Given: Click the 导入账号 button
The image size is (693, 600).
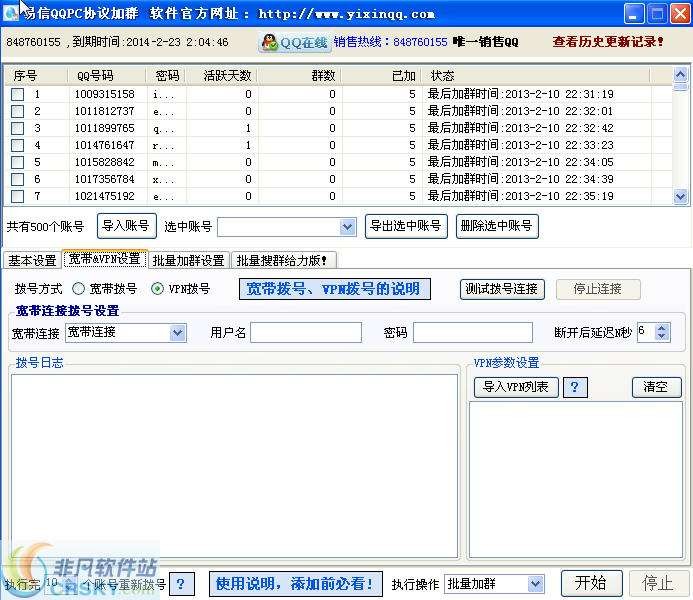Looking at the screenshot, I should click(126, 226).
